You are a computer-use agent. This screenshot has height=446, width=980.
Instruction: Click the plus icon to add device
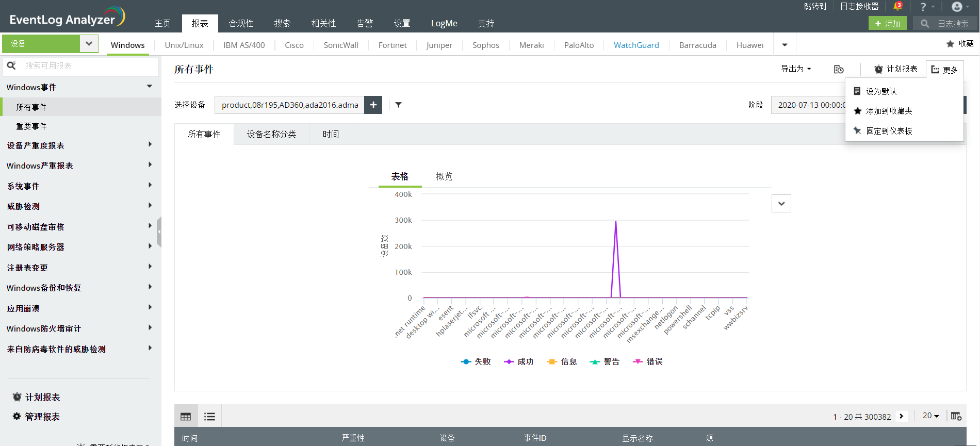(x=373, y=105)
